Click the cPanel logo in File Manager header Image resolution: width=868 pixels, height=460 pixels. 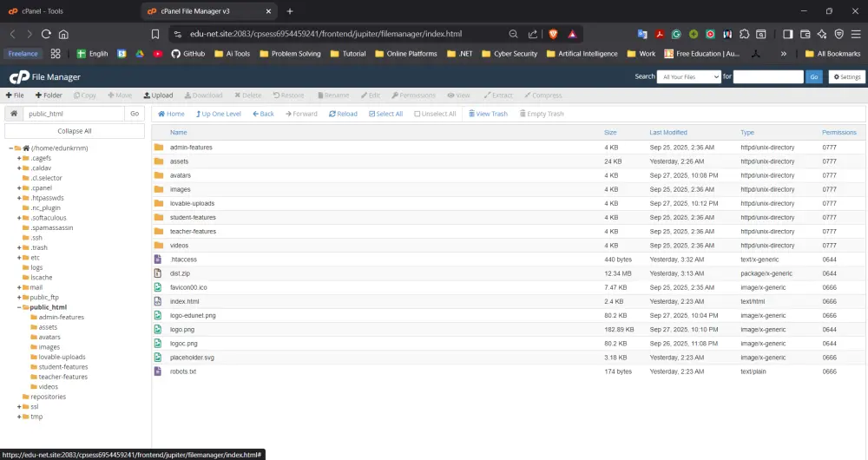(x=19, y=77)
